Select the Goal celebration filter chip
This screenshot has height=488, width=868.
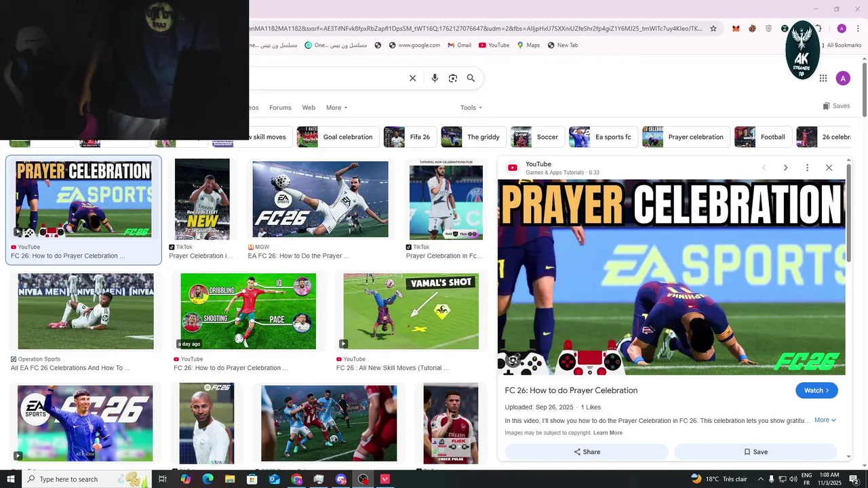coord(336,137)
